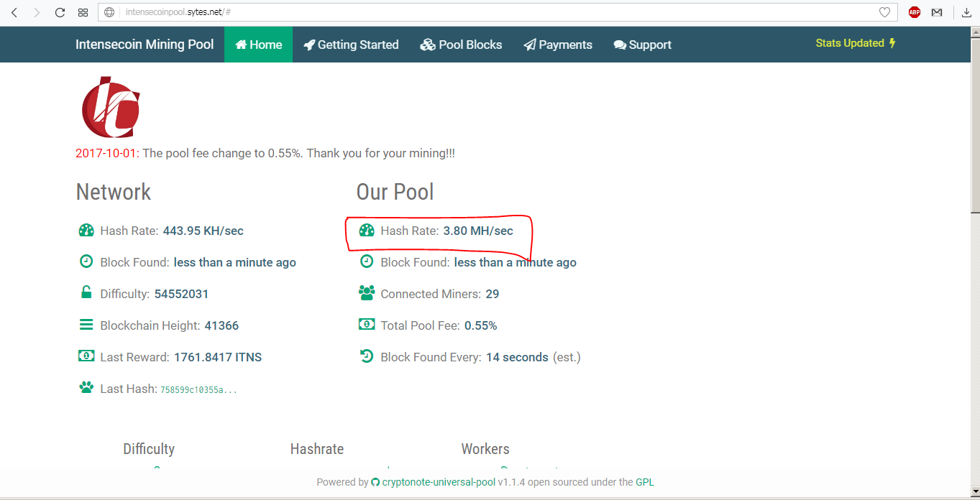Open the Pool Blocks tab

tap(461, 45)
